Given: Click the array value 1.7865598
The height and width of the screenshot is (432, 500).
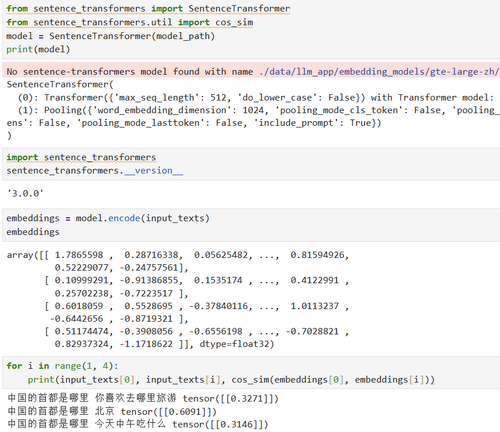Looking at the screenshot, I should [x=79, y=255].
